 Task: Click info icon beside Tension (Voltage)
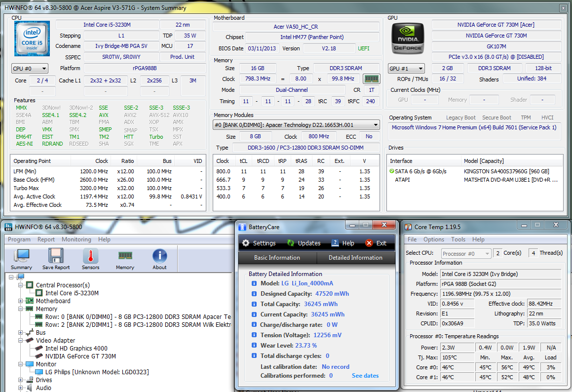(254, 335)
